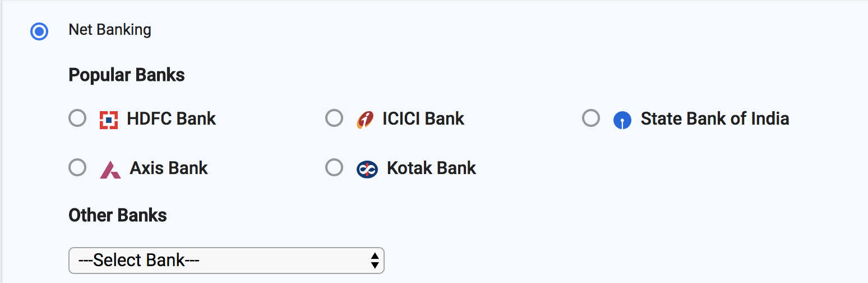Click the up-down arrows on Select Bank
Image resolution: width=868 pixels, height=283 pixels.
point(375,261)
